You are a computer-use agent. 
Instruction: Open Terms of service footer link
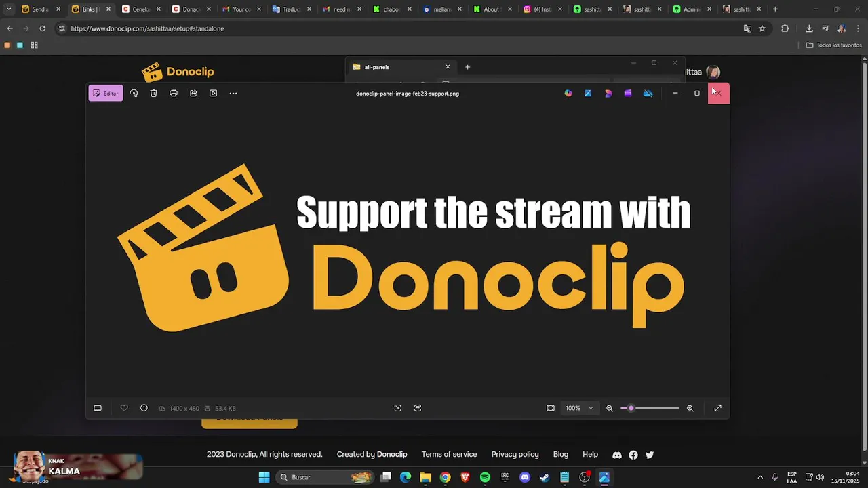[449, 455]
